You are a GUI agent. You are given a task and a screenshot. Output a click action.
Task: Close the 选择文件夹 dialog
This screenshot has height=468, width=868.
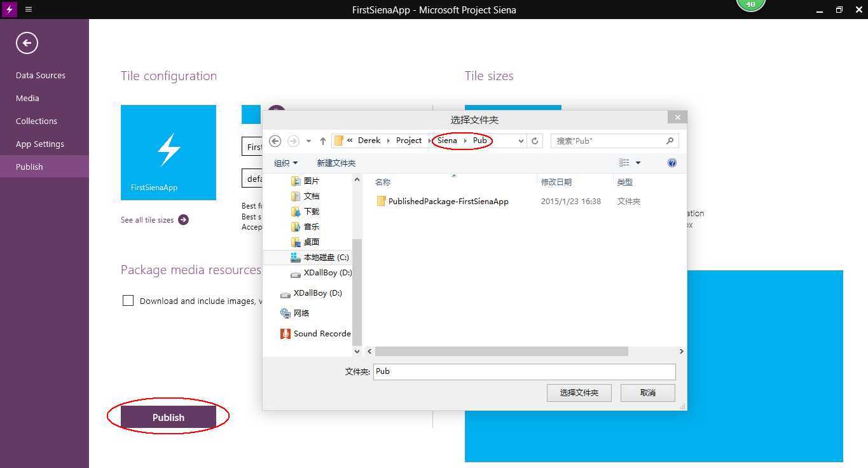(677, 117)
